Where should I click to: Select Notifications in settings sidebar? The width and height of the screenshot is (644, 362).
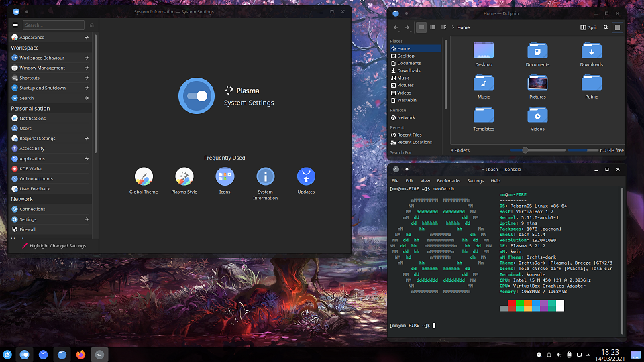click(50, 118)
